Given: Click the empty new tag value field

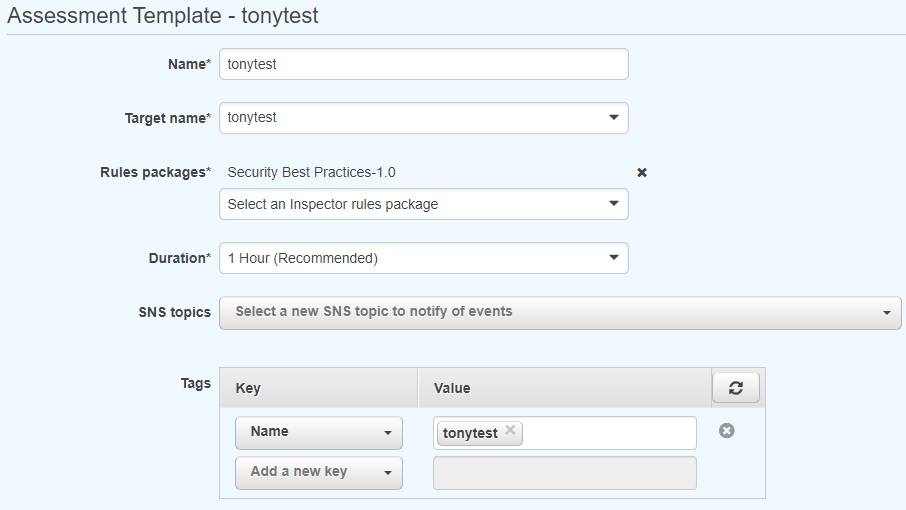Looking at the screenshot, I should point(564,473).
